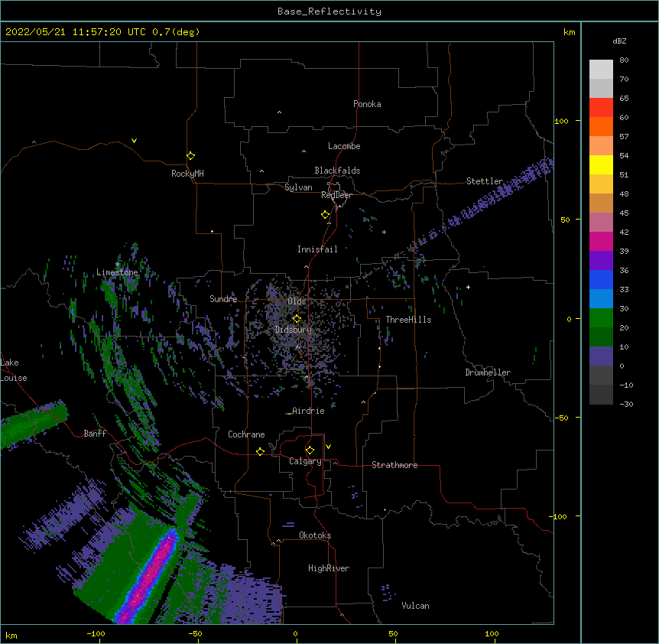Pick the blue 33-36 dBZ legend swatch
659x644 pixels.
[601, 279]
